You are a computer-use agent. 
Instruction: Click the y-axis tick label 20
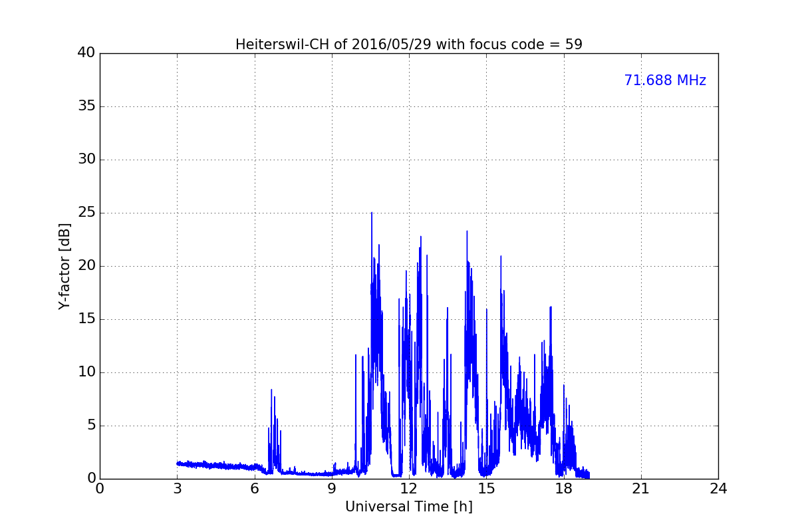click(86, 266)
